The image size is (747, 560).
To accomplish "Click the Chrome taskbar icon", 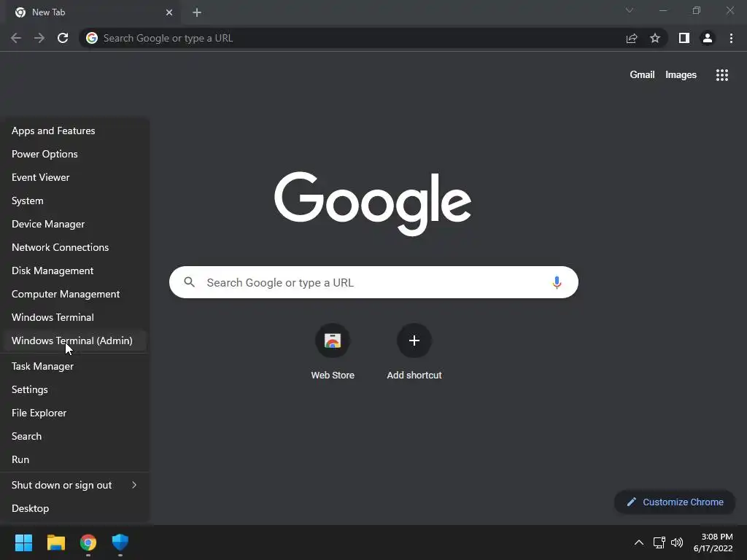I will coord(88,542).
